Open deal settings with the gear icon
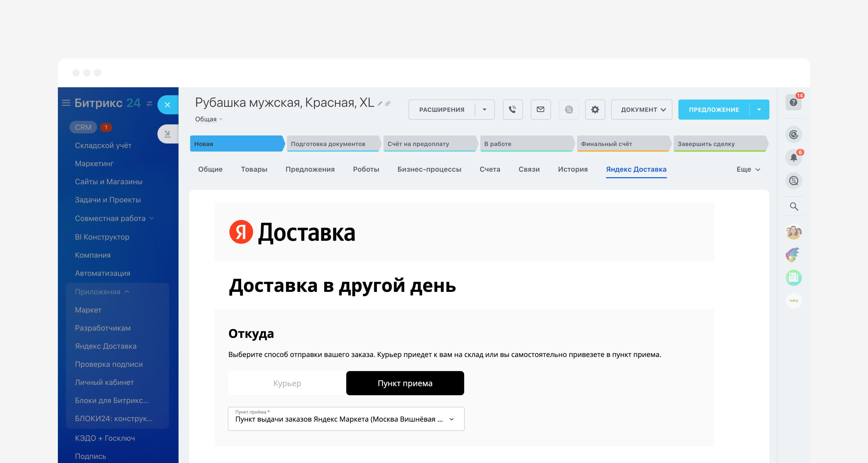This screenshot has width=868, height=463. pos(595,109)
